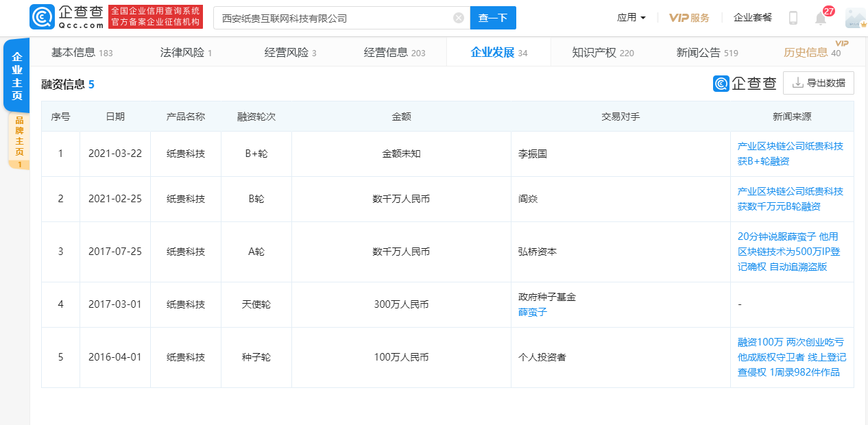Switch to the 基本信息 tab
The image size is (868, 425).
coord(82,52)
